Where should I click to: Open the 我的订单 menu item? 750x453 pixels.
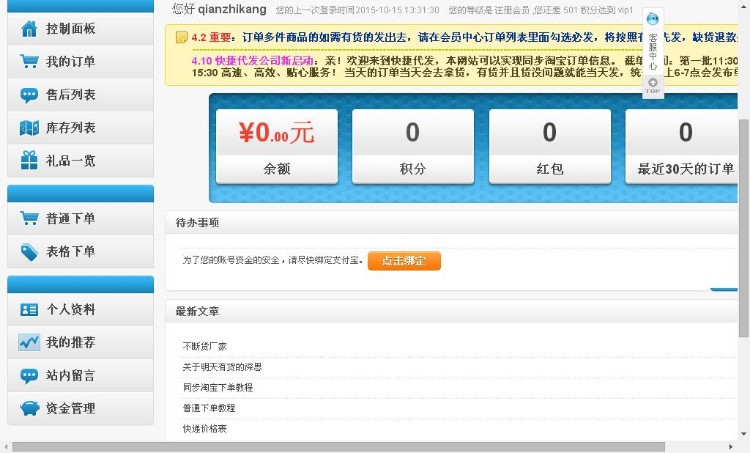pos(80,62)
